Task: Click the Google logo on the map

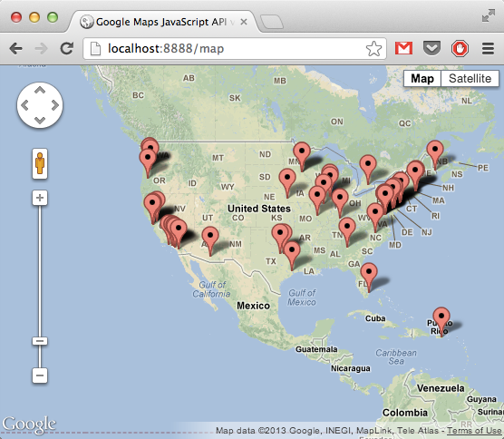Action: 29,424
